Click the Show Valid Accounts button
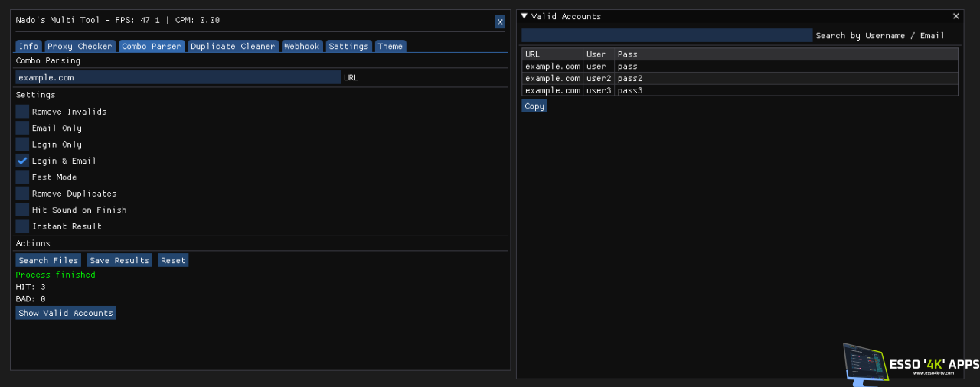 66,313
